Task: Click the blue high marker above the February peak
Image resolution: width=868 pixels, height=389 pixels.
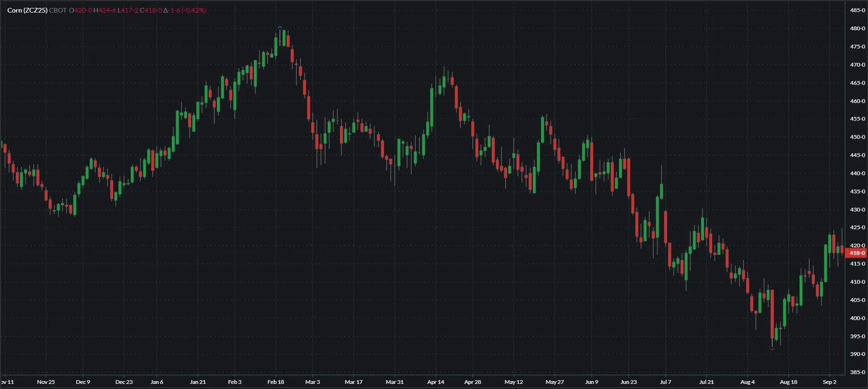Action: pos(280,28)
